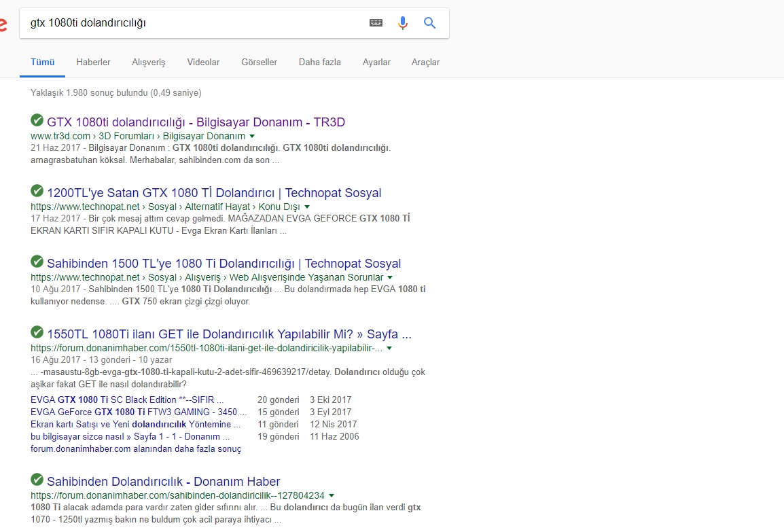The width and height of the screenshot is (784, 532).
Task: Click the '15 gönderi' post count
Action: [279, 412]
